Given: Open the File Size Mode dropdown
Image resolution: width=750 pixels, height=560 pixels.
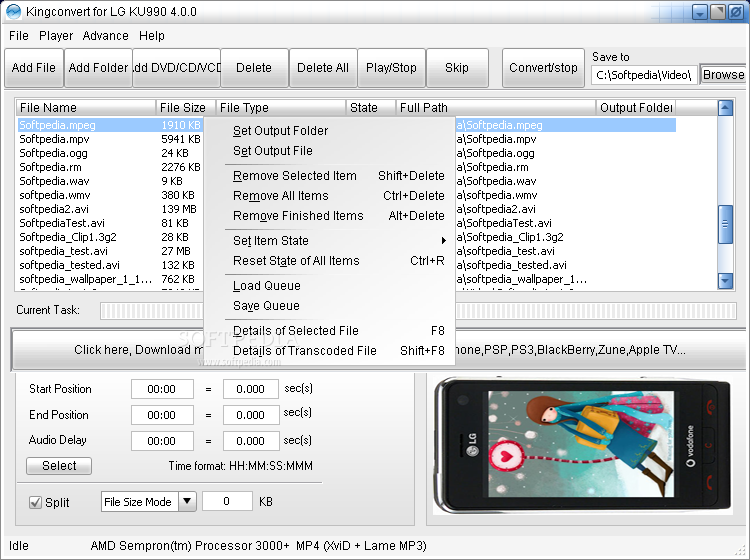Looking at the screenshot, I should (x=188, y=502).
